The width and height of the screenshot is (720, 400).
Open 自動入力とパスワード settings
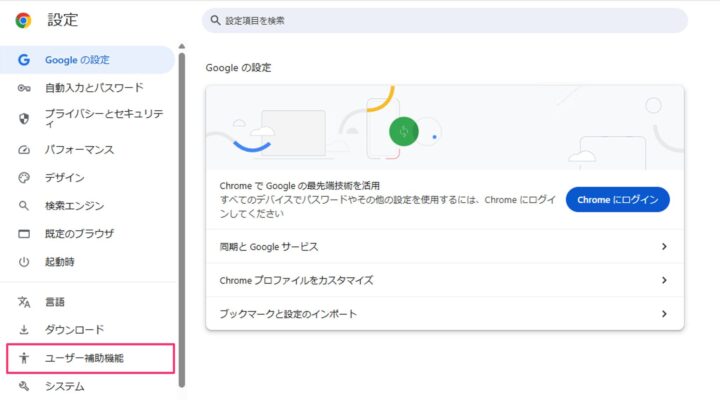point(87,88)
